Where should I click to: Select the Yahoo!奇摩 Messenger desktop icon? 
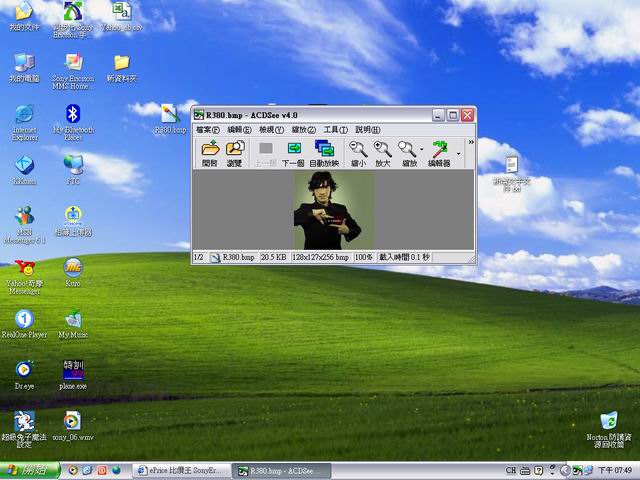[24, 277]
